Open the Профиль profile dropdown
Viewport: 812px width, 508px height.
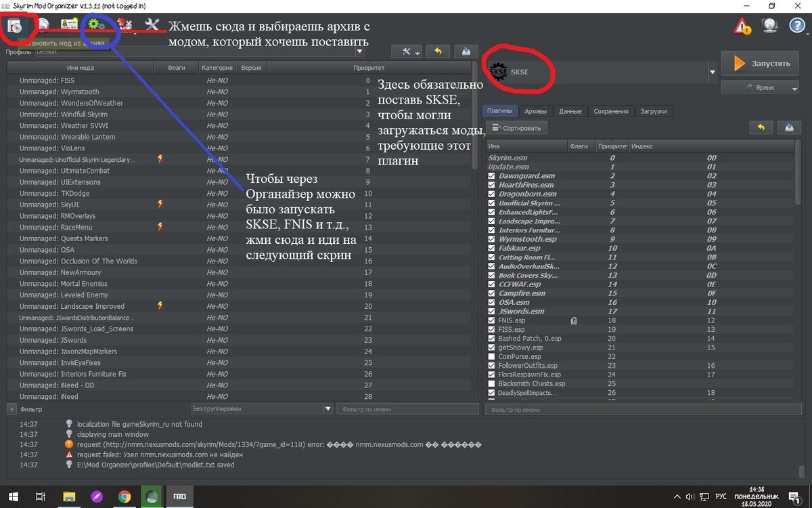click(x=199, y=51)
